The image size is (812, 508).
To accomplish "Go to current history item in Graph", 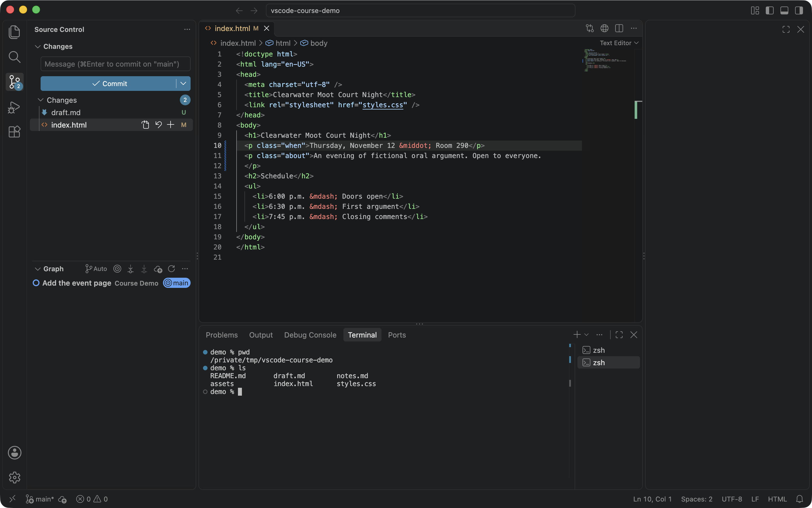I will [x=117, y=269].
